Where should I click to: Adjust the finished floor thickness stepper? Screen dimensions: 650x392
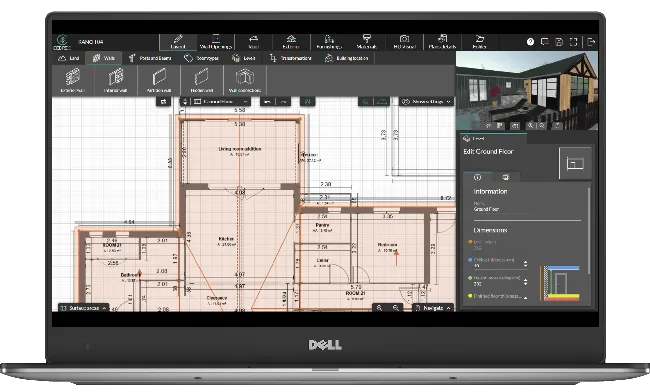[x=525, y=298]
